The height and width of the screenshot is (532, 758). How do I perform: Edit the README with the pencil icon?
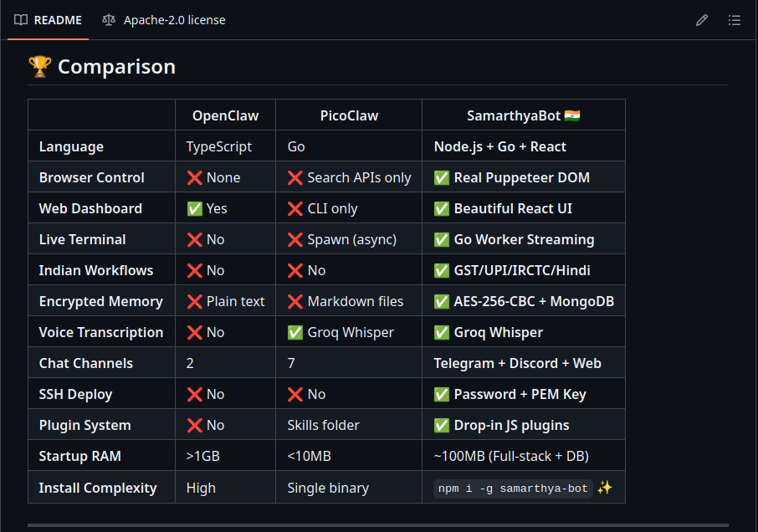click(x=701, y=20)
